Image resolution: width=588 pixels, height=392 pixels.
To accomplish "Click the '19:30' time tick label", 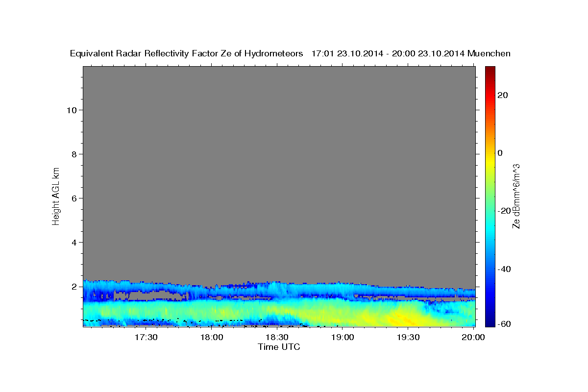I will 408,337.
